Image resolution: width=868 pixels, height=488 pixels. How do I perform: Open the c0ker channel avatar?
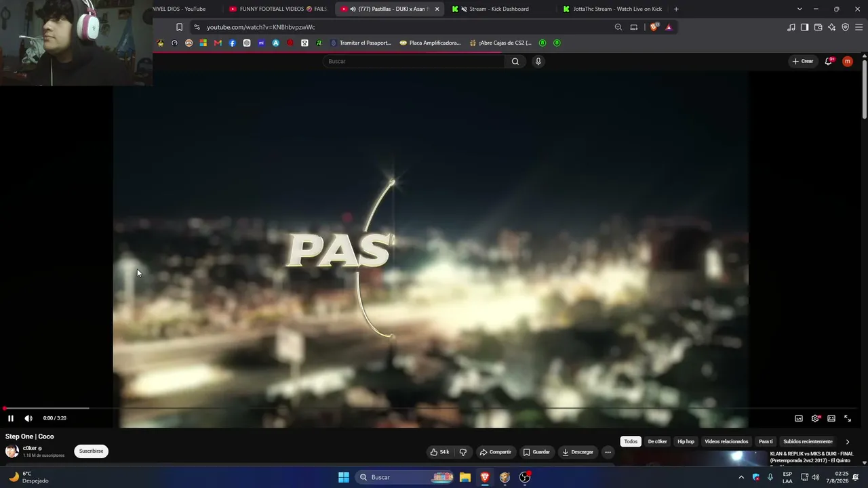click(x=12, y=451)
